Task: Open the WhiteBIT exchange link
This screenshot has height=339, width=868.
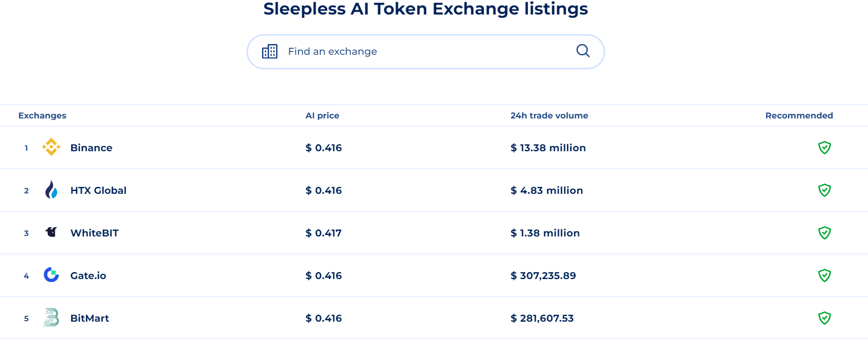Action: (94, 233)
